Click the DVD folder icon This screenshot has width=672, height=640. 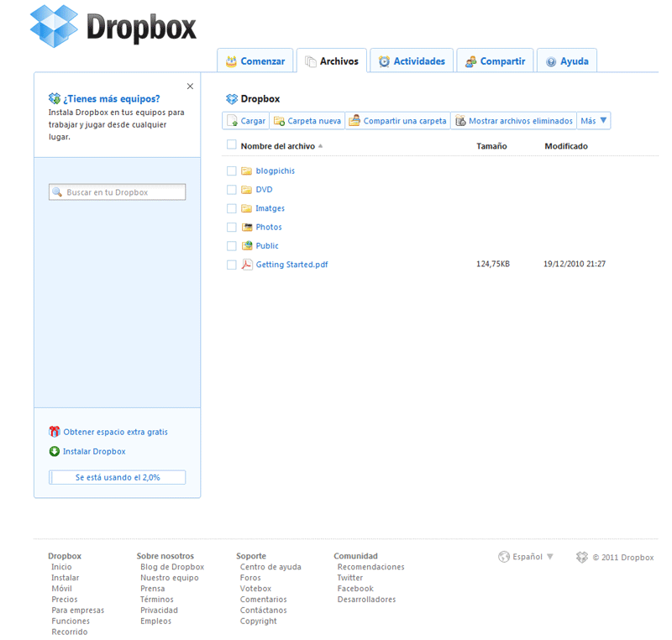pos(246,190)
